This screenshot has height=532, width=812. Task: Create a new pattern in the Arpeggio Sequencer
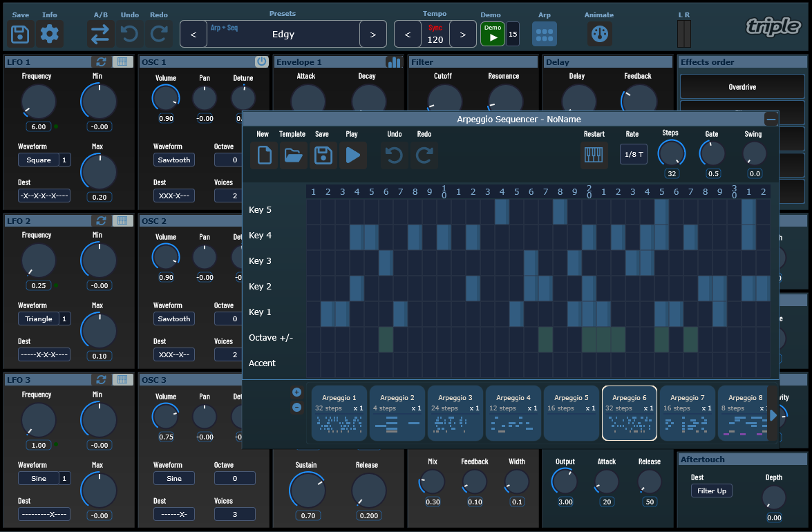[x=263, y=155]
